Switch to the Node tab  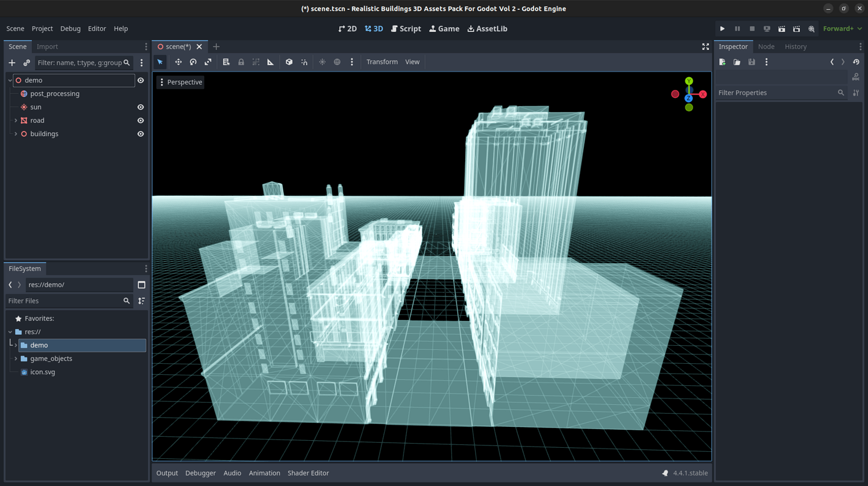(766, 46)
